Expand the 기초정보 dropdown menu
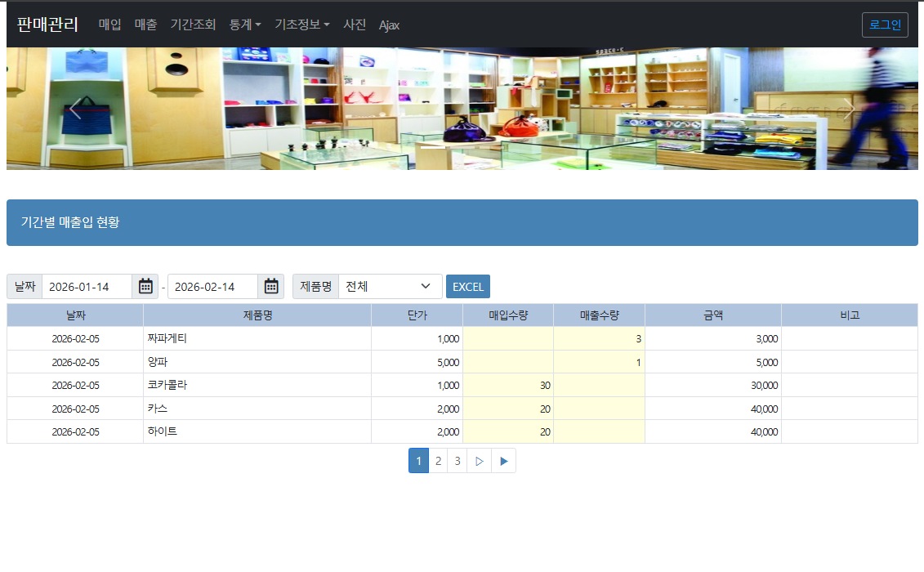This screenshot has width=924, height=572. click(x=301, y=25)
